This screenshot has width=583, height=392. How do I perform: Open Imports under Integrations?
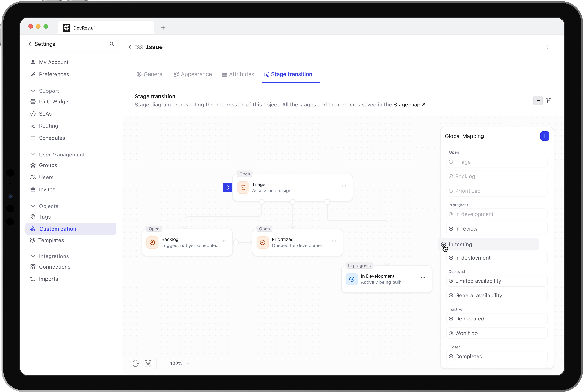coord(48,279)
